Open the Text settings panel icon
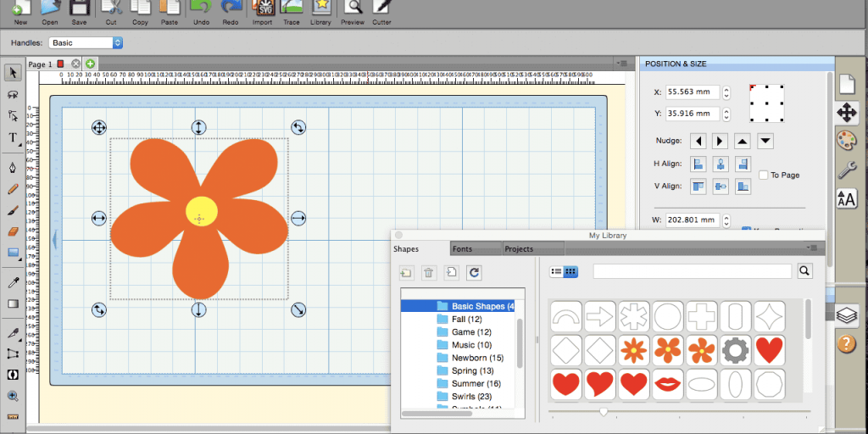Screen dimensions: 868x434 [x=847, y=198]
